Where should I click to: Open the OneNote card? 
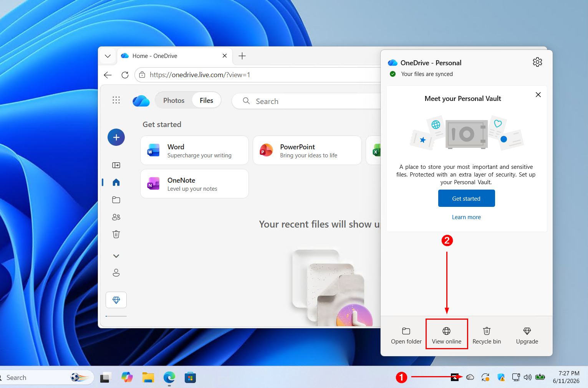tap(194, 184)
